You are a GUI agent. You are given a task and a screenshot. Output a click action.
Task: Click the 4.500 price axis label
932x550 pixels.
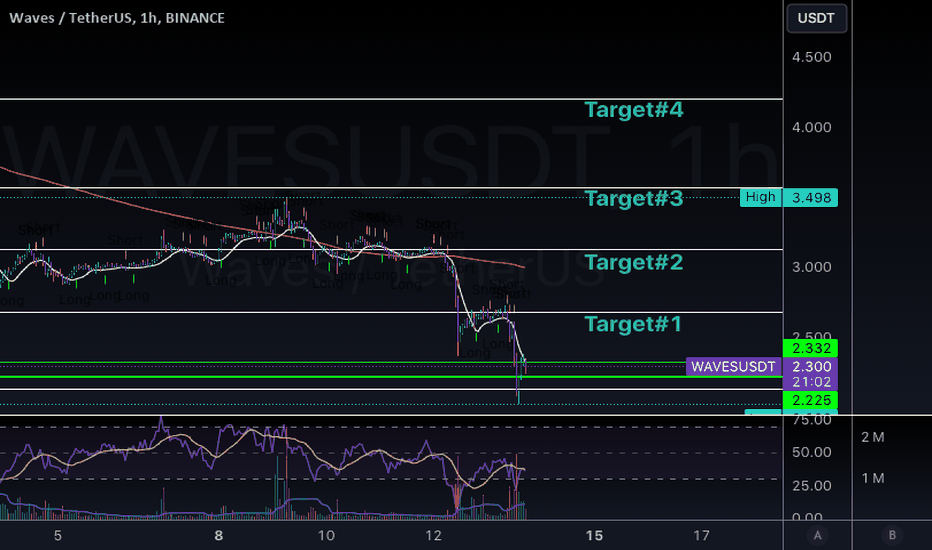tap(811, 57)
